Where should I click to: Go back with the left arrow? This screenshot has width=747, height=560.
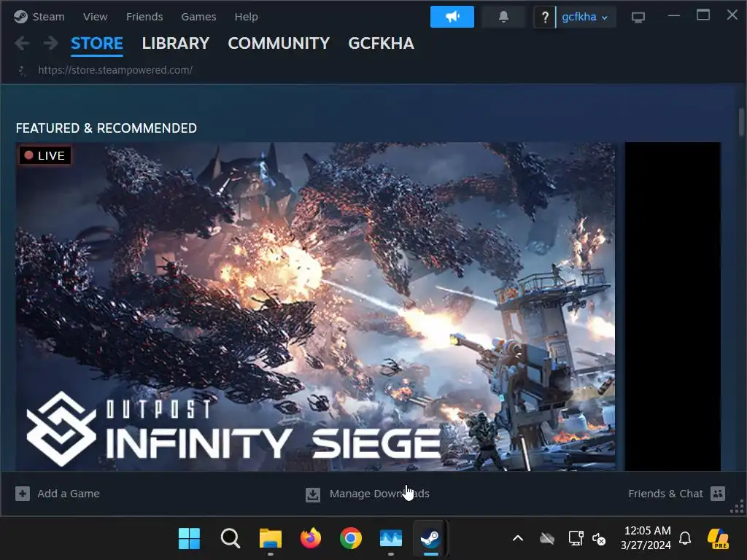(22, 43)
